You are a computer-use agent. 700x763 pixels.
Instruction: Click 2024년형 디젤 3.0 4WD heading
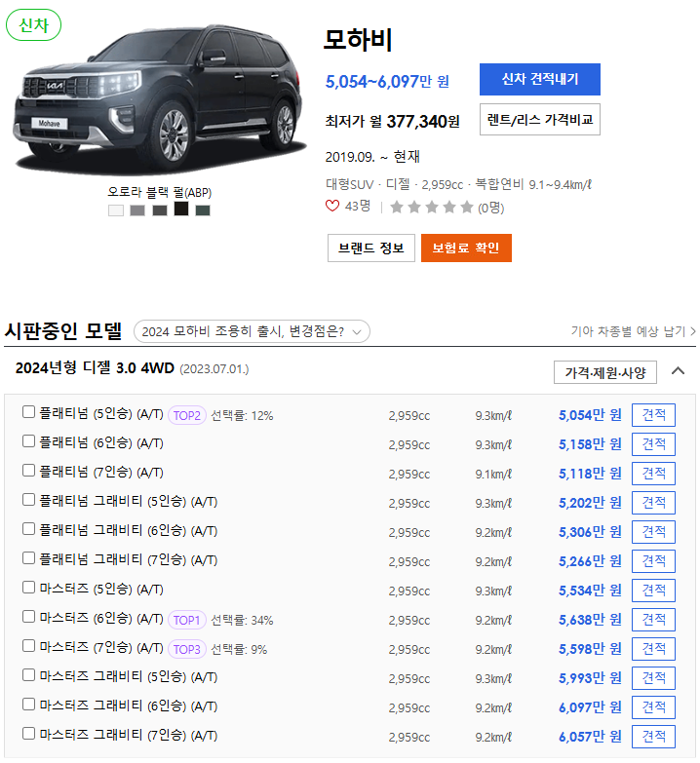pyautogui.click(x=95, y=368)
